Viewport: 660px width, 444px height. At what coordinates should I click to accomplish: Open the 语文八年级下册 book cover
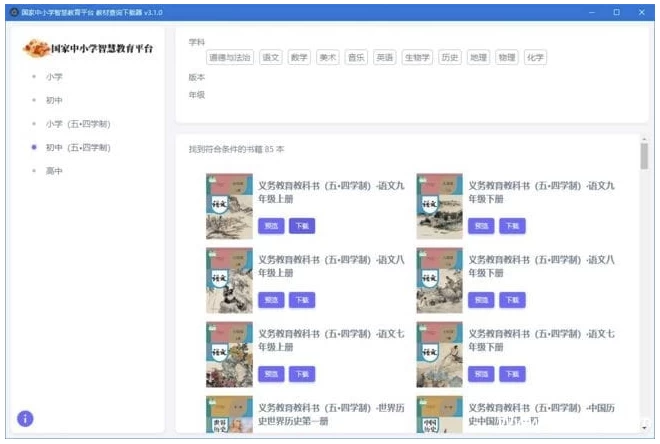(x=439, y=280)
